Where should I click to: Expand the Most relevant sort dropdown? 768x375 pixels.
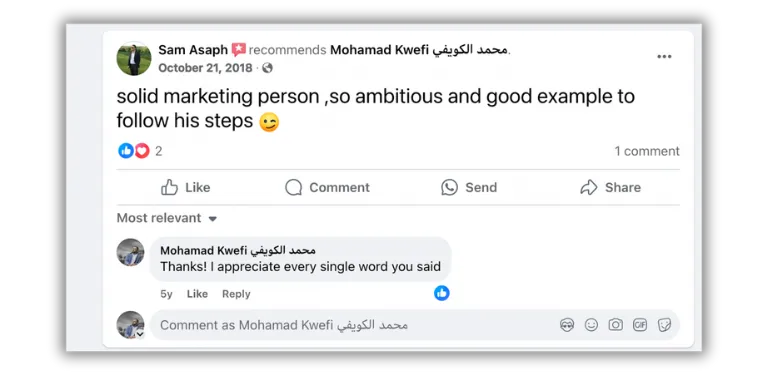(167, 218)
